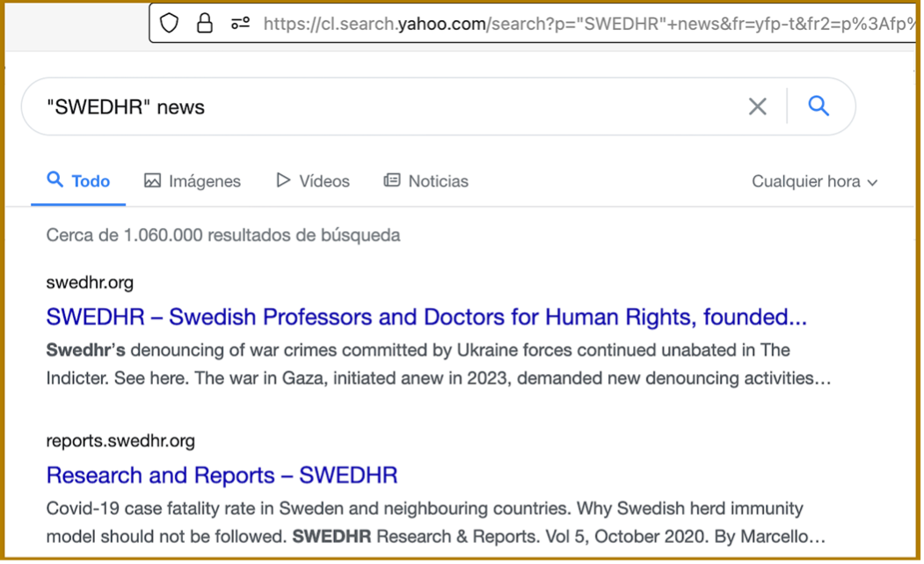Click the swedhr.org domain text
This screenshot has width=924, height=564.
pos(90,282)
